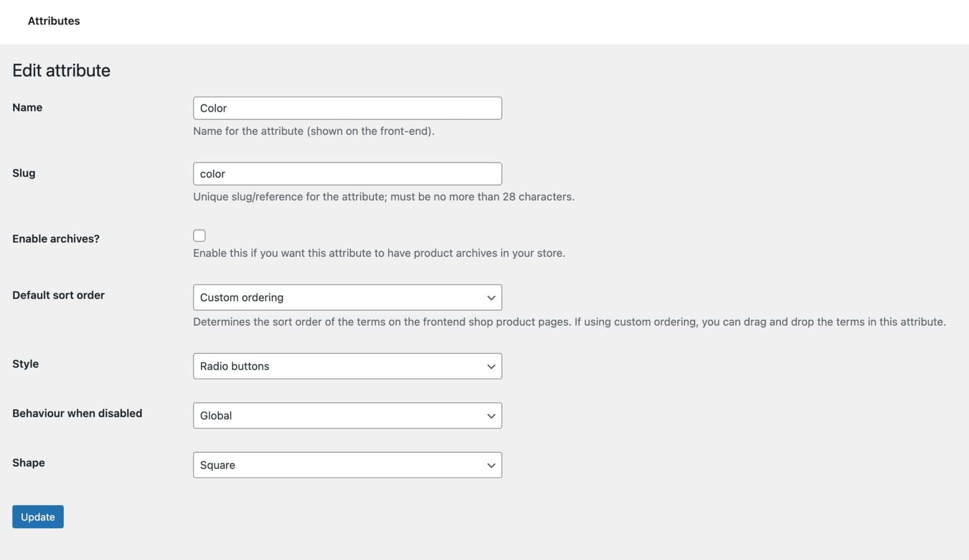Click the 'Determines the sort order' help text
Image resolution: width=969 pixels, height=560 pixels.
pyautogui.click(x=569, y=322)
